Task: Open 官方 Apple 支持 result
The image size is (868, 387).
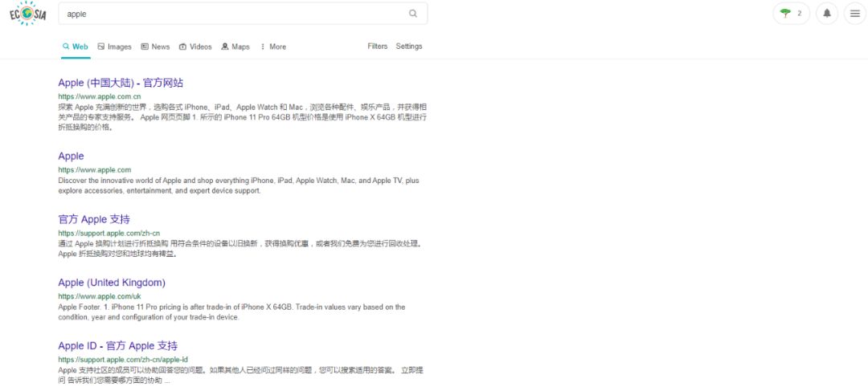Action: click(94, 219)
